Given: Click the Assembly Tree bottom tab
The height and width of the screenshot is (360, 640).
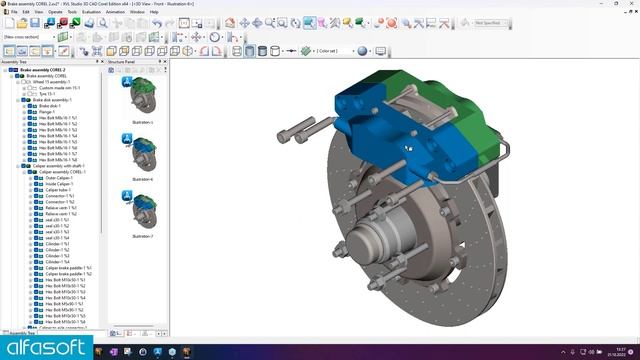Looking at the screenshot, I should (19, 333).
